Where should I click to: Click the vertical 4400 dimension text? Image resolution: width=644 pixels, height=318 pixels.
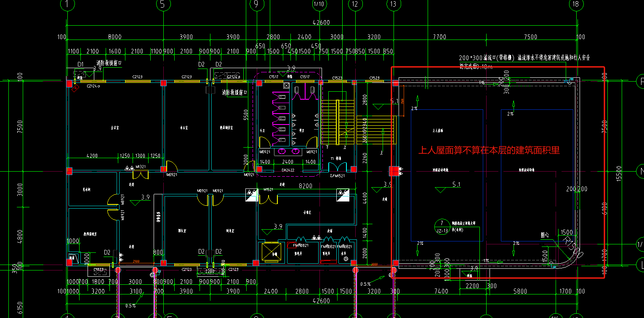point(365,199)
